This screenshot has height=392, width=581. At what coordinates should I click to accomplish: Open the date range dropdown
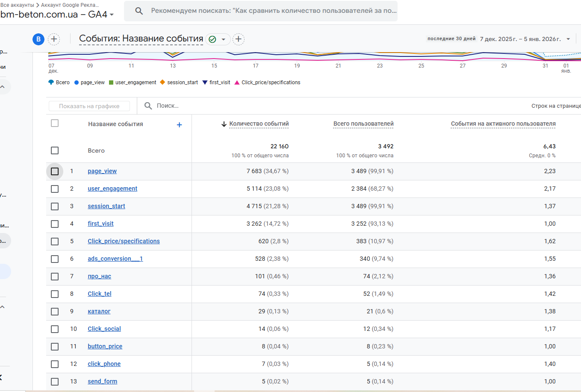pyautogui.click(x=568, y=39)
